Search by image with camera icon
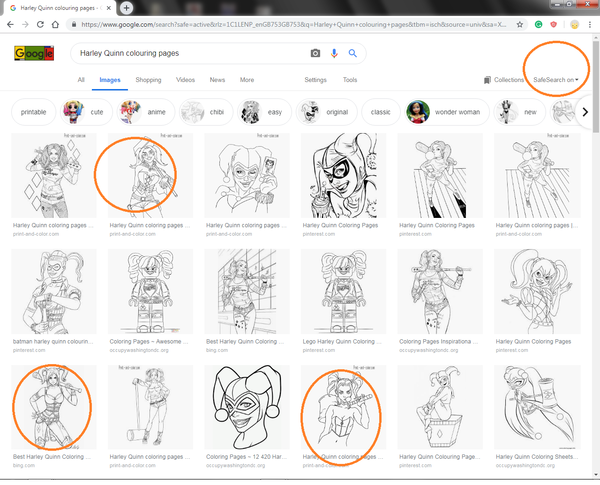The height and width of the screenshot is (485, 600). tap(315, 53)
